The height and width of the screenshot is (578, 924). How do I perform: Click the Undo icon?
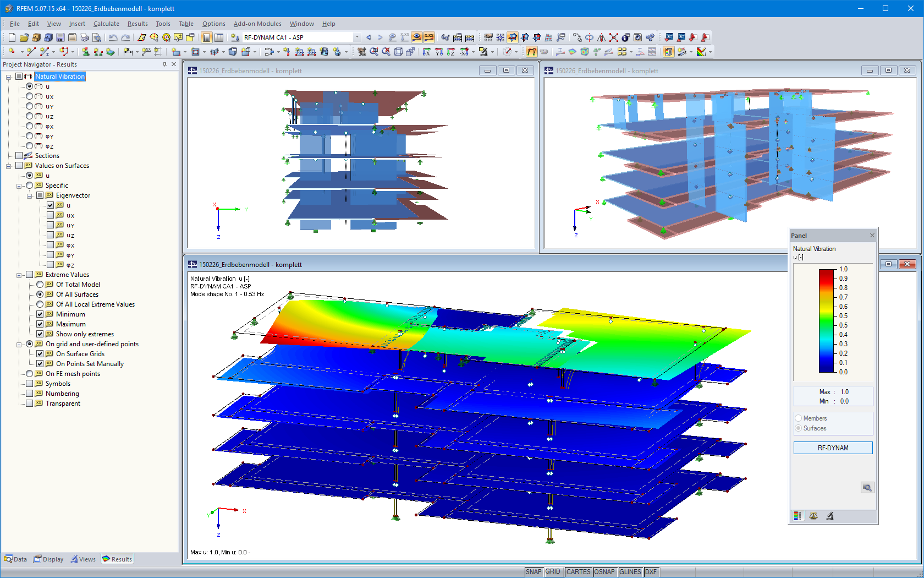tap(113, 37)
